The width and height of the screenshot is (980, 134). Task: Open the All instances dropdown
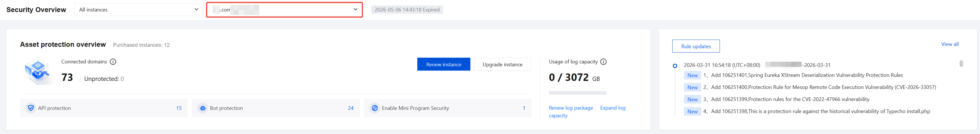[139, 9]
